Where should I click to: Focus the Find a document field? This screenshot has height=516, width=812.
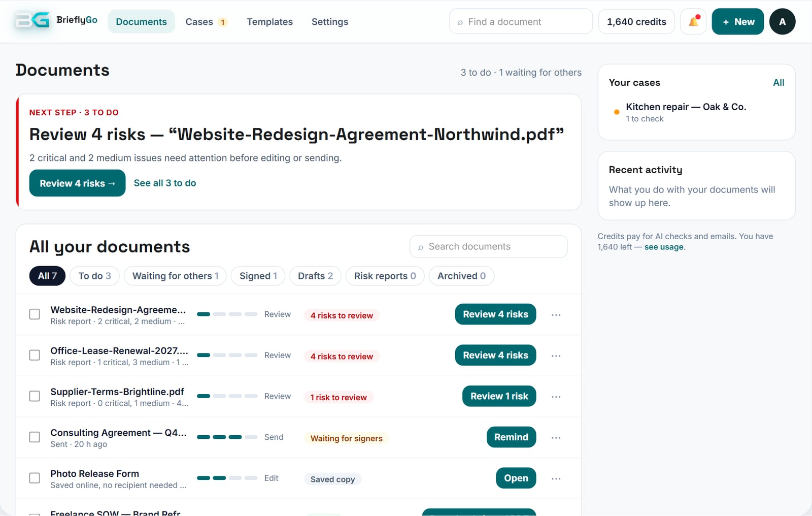[521, 21]
